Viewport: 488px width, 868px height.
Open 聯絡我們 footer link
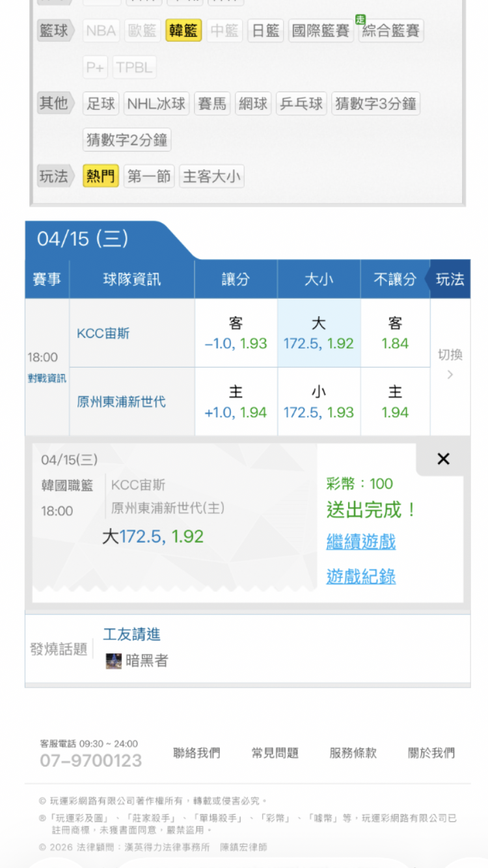(197, 753)
